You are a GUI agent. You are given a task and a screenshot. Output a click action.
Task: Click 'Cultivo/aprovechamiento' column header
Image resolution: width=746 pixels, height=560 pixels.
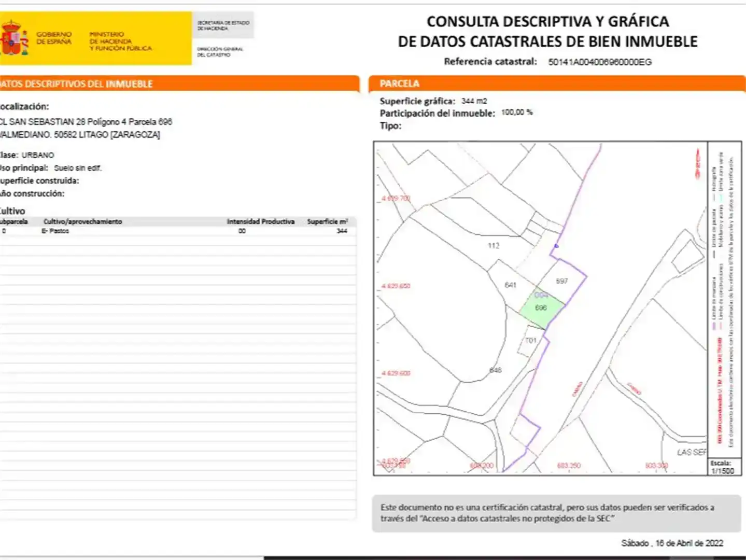82,221
